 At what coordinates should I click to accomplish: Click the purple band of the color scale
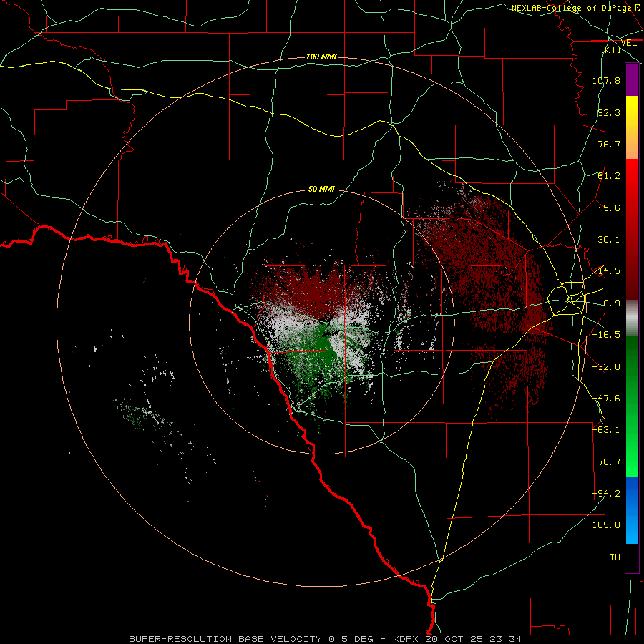coord(632,79)
